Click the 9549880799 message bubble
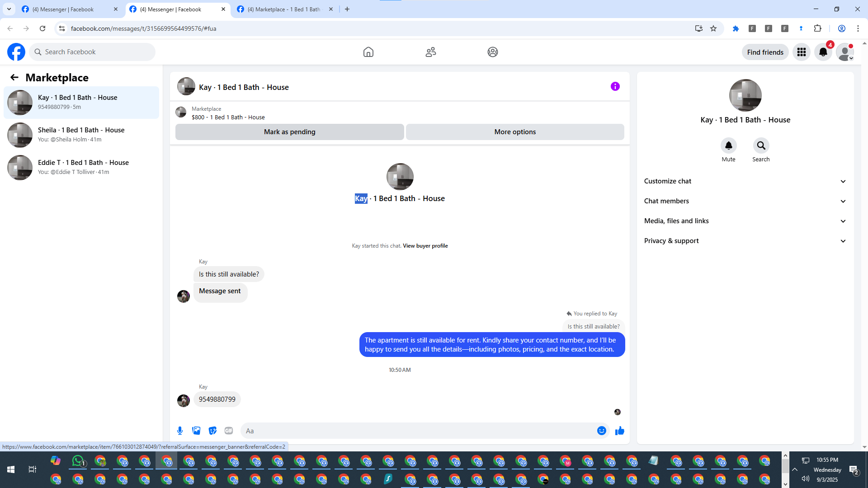 click(x=217, y=399)
